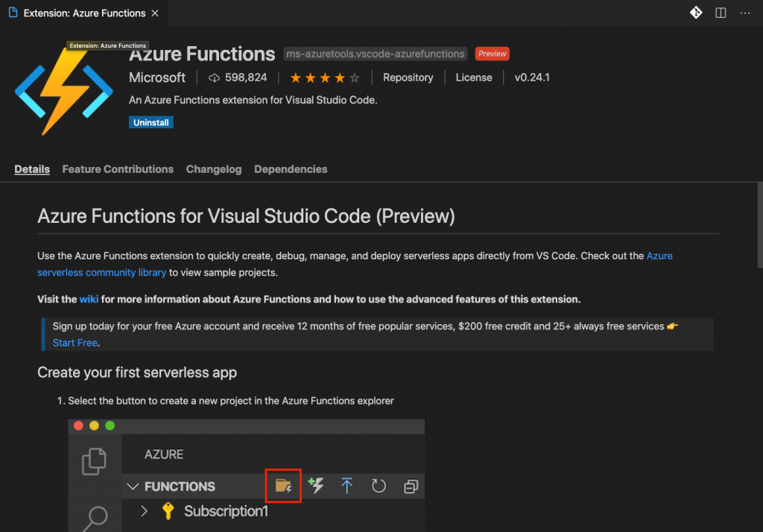This screenshot has width=763, height=532.
Task: Click the Microsoft publisher name
Action: tap(157, 77)
